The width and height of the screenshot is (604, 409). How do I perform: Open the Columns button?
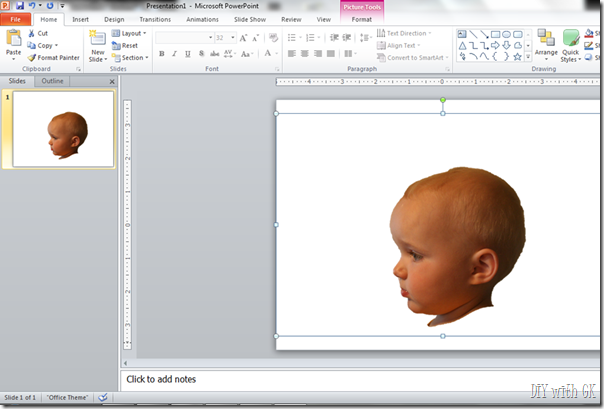349,54
